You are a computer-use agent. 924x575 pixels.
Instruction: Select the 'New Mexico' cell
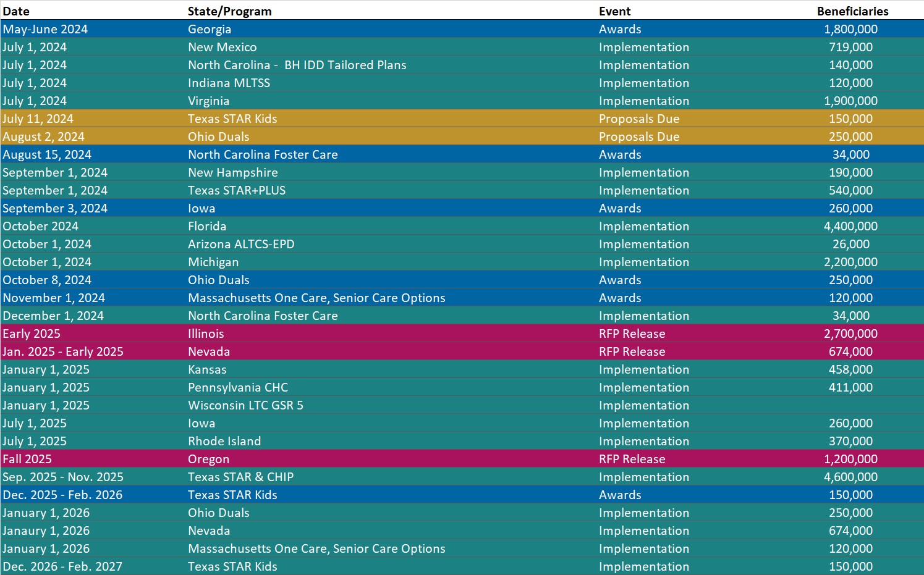click(222, 47)
